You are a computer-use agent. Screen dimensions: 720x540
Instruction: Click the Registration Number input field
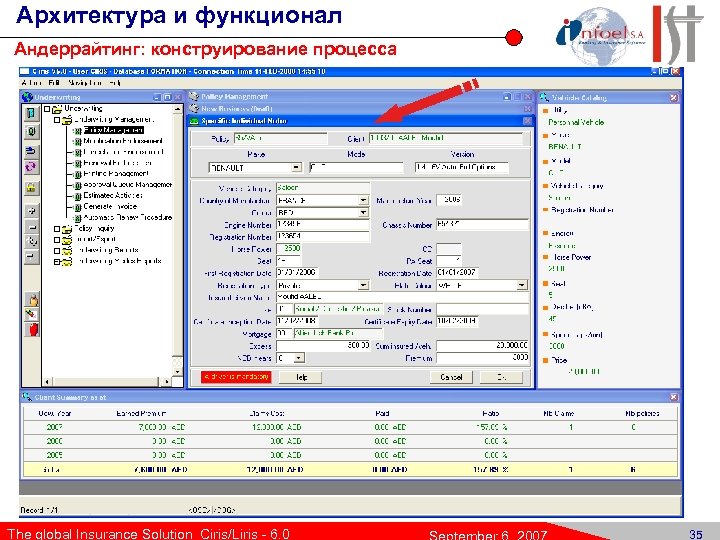coord(323,236)
